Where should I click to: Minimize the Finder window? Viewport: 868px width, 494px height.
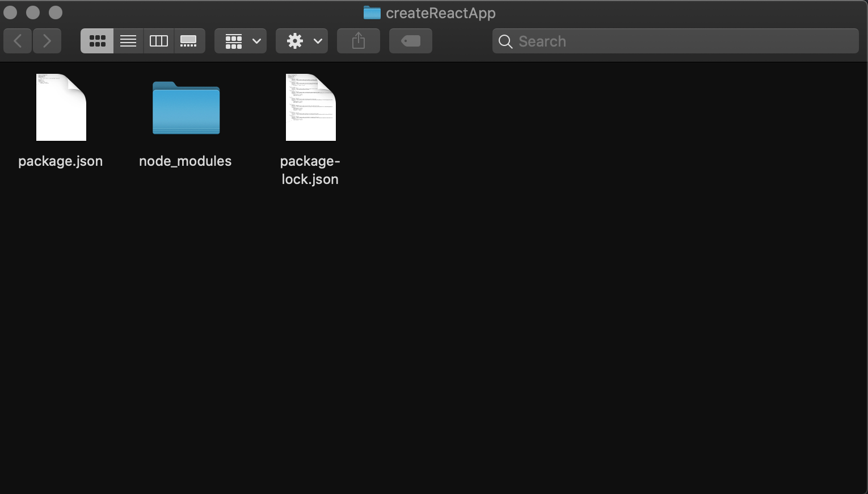33,12
